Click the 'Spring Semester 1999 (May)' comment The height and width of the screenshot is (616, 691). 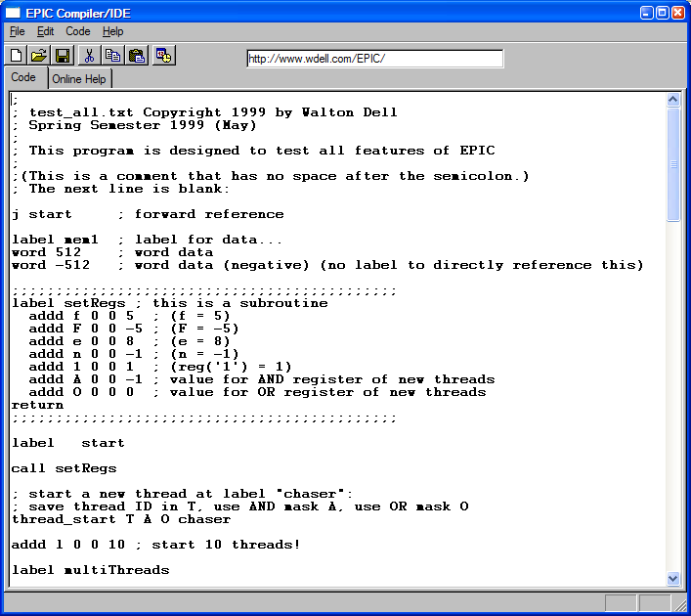pos(134,126)
